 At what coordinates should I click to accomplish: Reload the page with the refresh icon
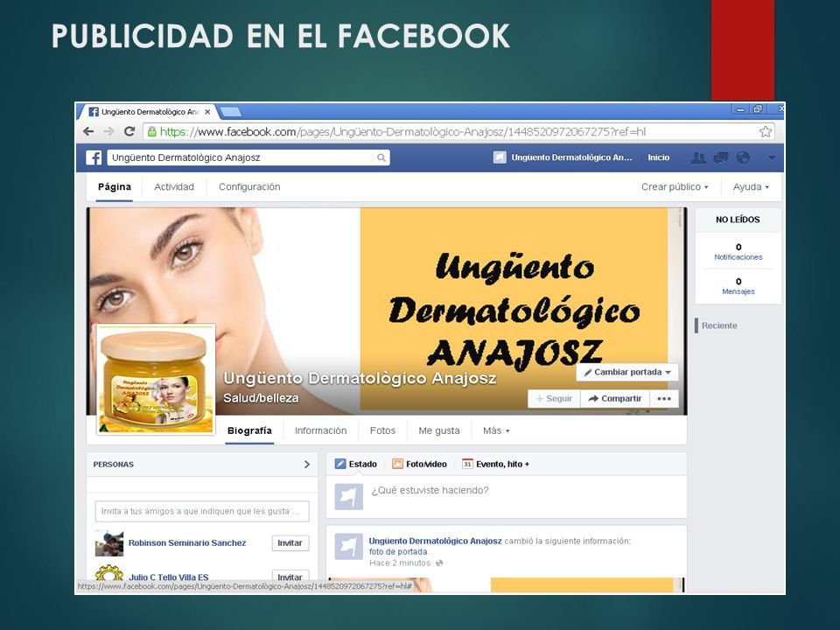coord(129,131)
